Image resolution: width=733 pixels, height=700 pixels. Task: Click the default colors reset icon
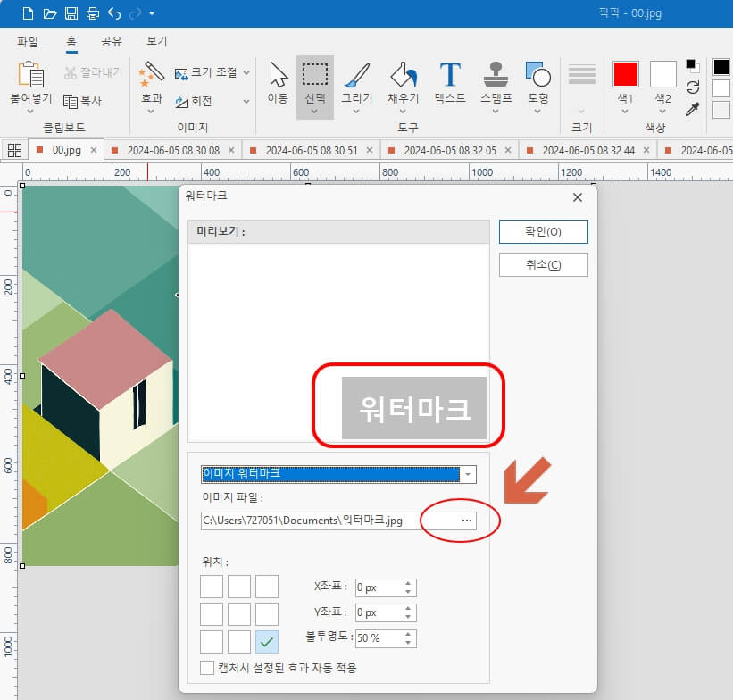692,66
